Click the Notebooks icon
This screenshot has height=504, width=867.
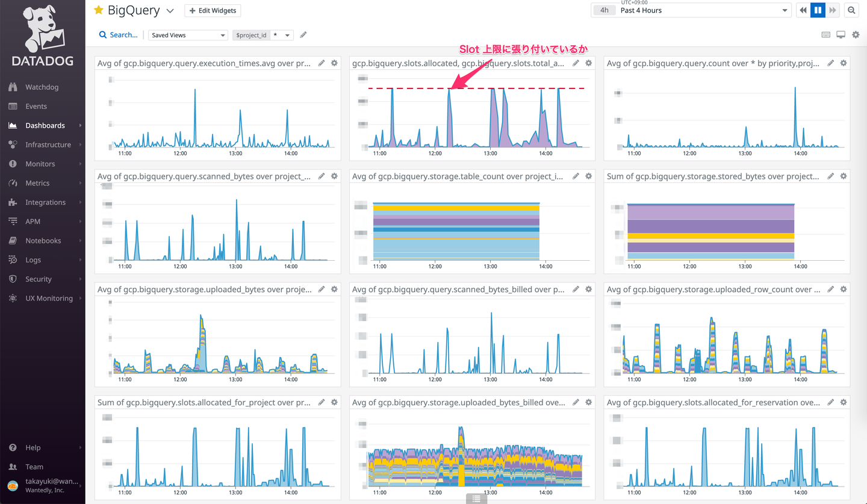tap(13, 241)
